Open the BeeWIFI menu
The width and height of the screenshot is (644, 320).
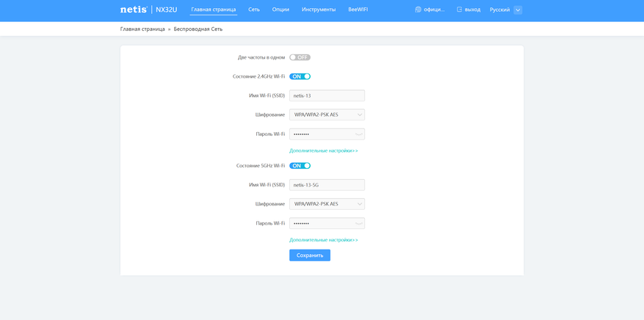click(x=358, y=10)
